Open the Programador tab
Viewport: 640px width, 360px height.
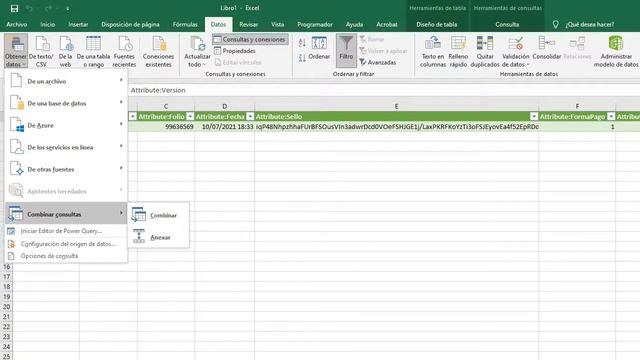[315, 24]
